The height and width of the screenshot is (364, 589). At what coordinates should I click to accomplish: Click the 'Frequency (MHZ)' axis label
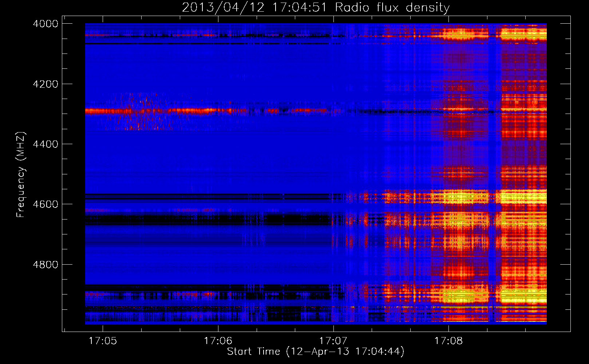(x=21, y=175)
